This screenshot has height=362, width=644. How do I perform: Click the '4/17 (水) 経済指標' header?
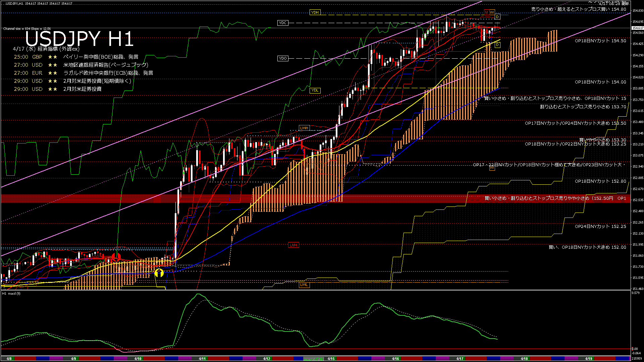tap(46, 49)
